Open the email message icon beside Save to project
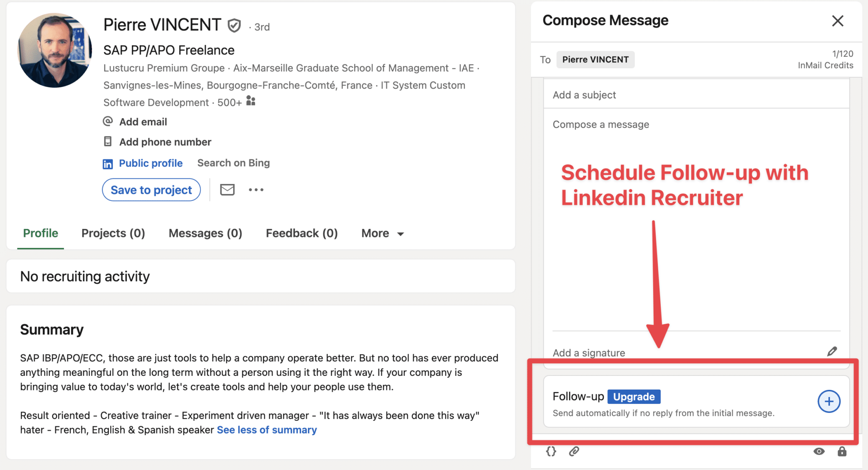 227,189
